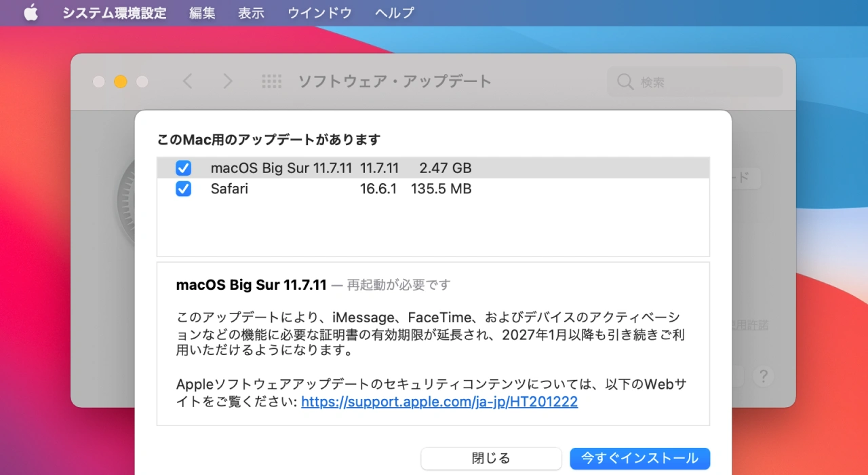Click the forward navigation arrow

[x=228, y=81]
